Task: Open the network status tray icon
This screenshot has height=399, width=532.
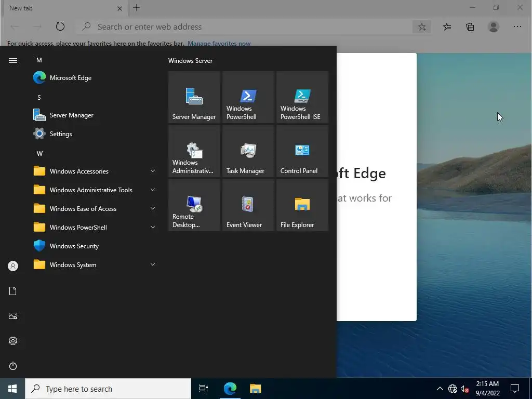Action: (x=453, y=389)
